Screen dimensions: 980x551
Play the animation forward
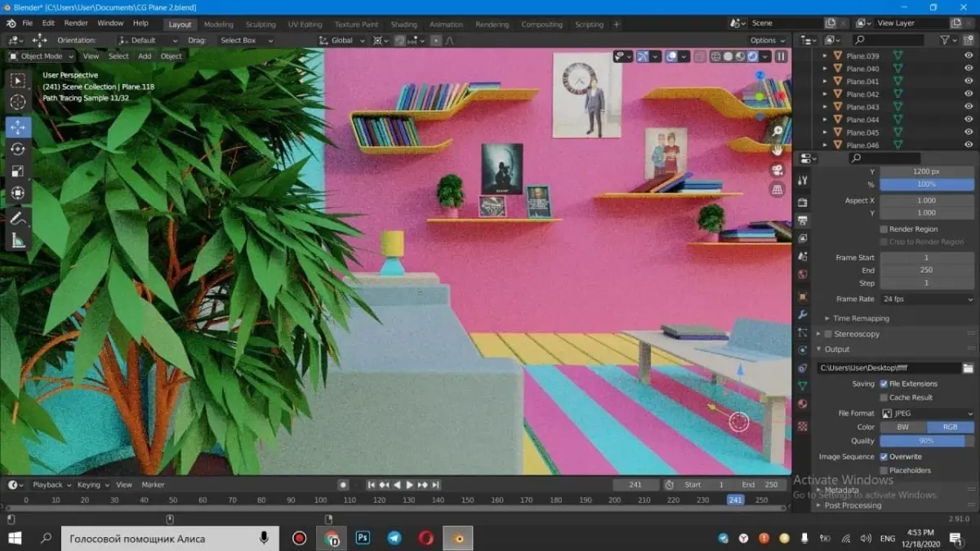[x=410, y=485]
